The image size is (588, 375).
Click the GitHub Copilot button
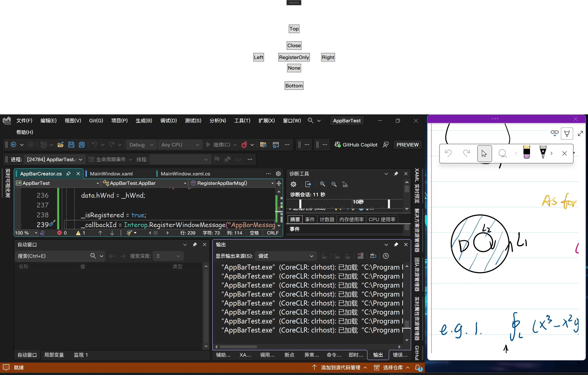tap(356, 145)
